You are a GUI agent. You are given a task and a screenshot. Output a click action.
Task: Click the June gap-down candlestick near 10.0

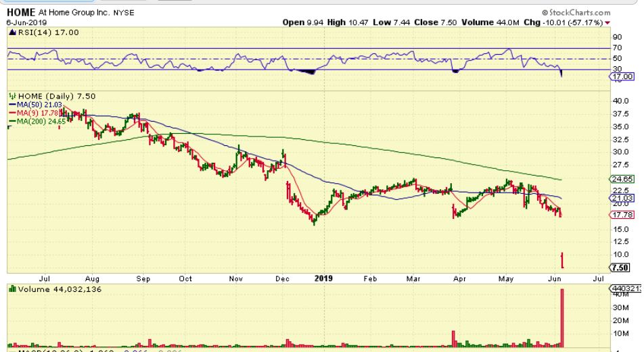click(562, 259)
